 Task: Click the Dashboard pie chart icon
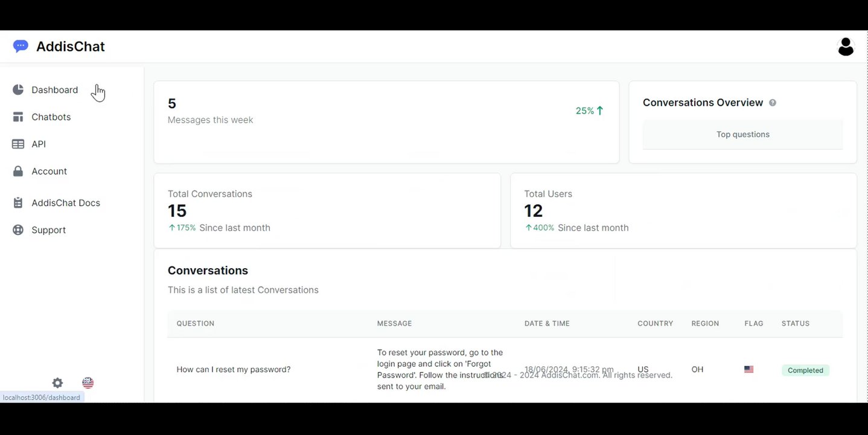coord(18,90)
